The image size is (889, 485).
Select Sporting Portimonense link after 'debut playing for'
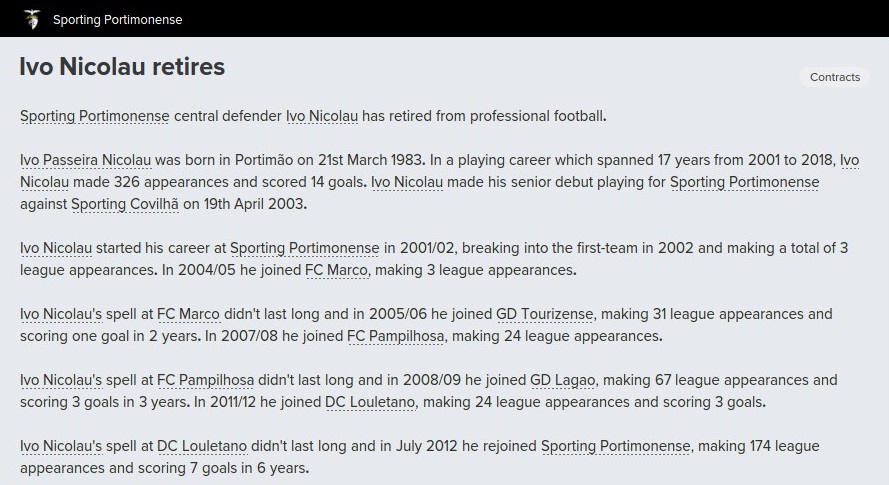(744, 182)
